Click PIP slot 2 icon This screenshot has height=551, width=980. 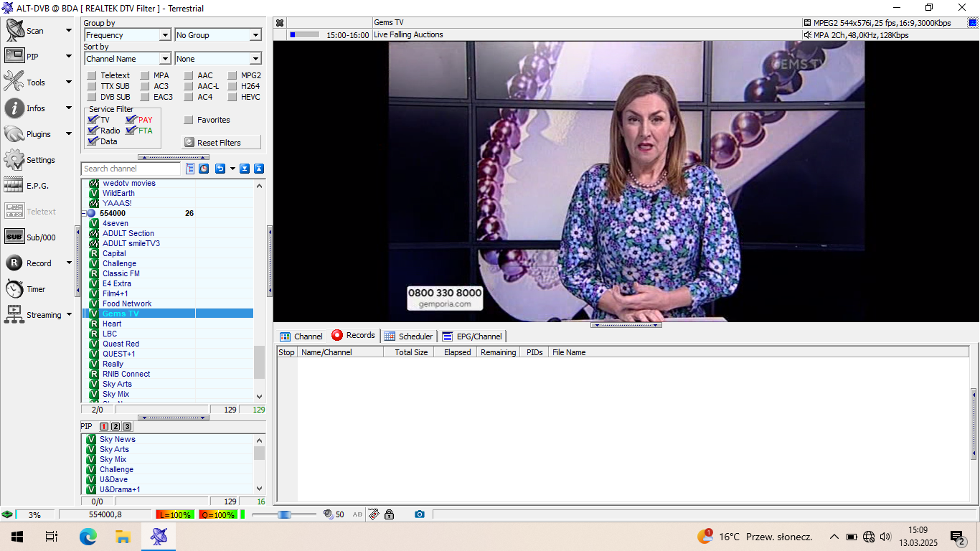[116, 426]
